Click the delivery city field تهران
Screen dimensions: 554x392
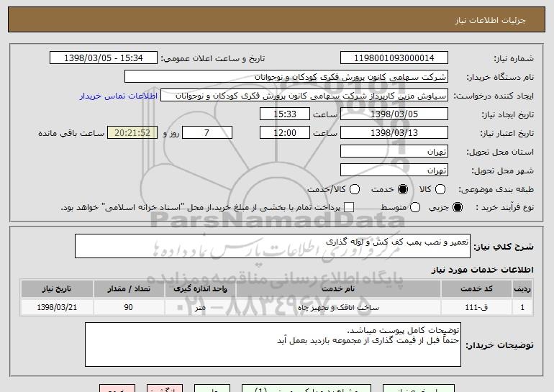point(394,170)
